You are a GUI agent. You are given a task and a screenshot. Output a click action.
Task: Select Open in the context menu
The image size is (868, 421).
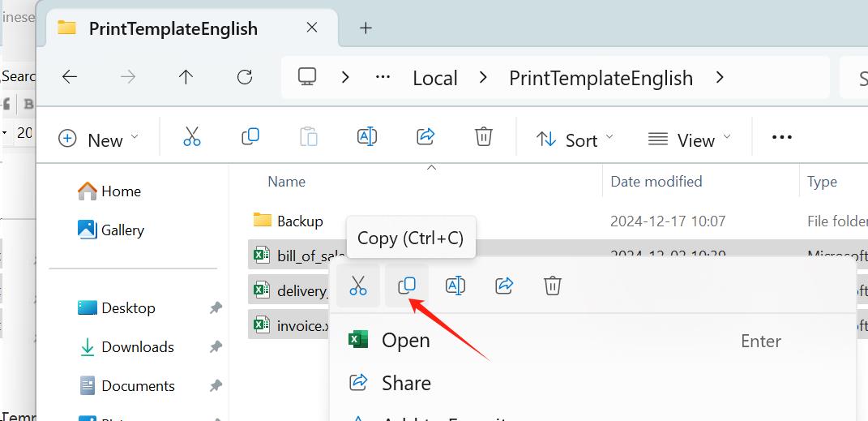click(x=405, y=341)
